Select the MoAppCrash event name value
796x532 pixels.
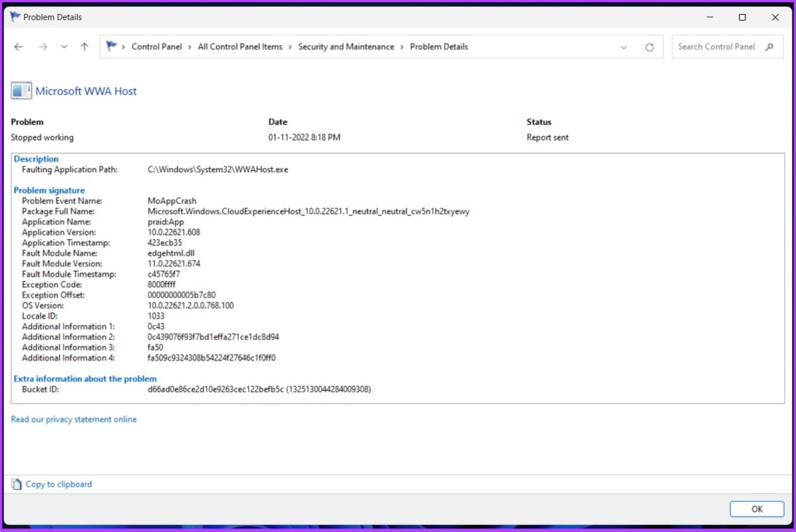click(x=172, y=201)
